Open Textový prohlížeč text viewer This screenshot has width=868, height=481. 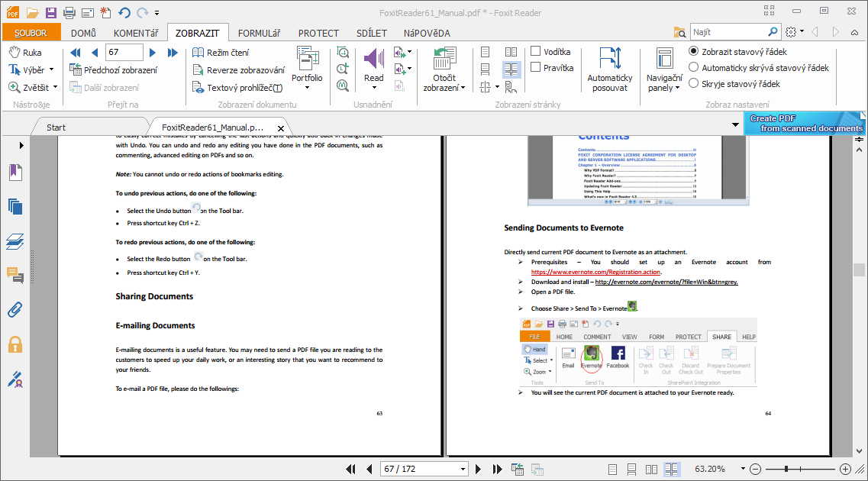237,88
